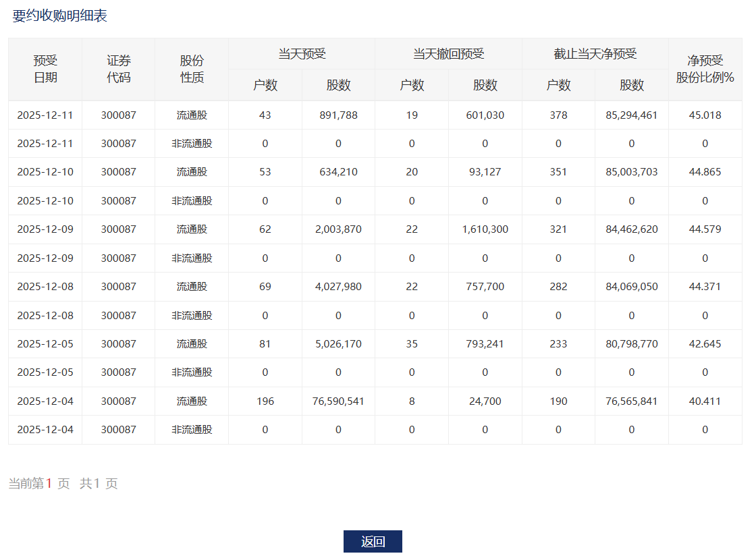Select net shares value 84,069,050

pos(632,287)
